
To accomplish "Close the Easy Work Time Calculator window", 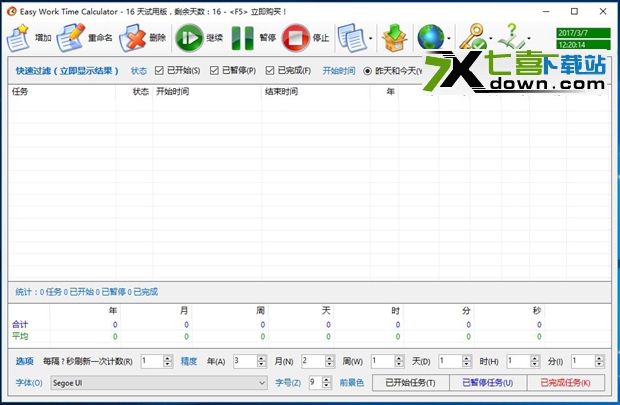I will point(603,11).
